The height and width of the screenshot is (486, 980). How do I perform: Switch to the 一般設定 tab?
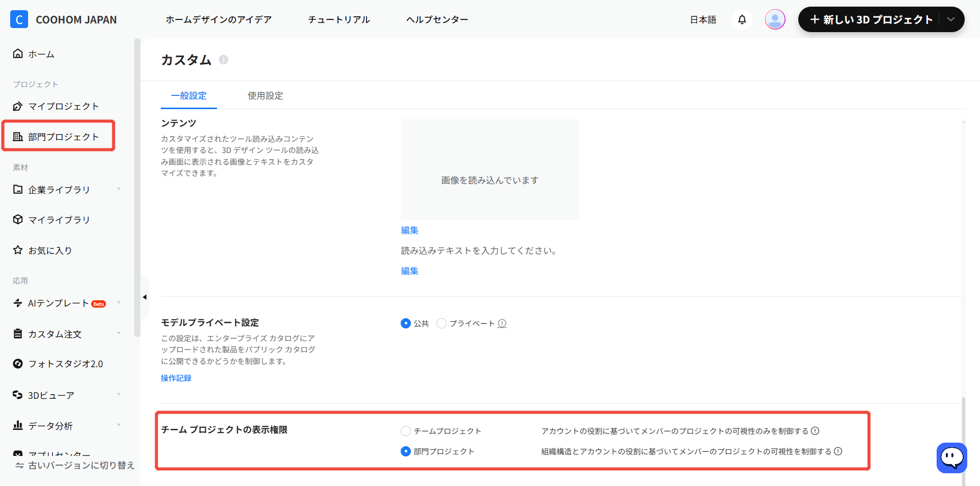[x=189, y=96]
